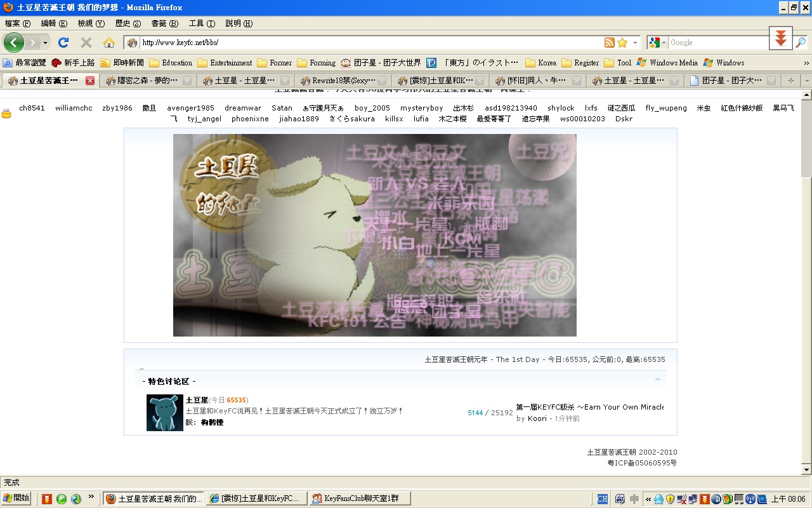Click the CH language indicator in the taskbar
Viewport: 812px width, 508px height.
coord(602,499)
